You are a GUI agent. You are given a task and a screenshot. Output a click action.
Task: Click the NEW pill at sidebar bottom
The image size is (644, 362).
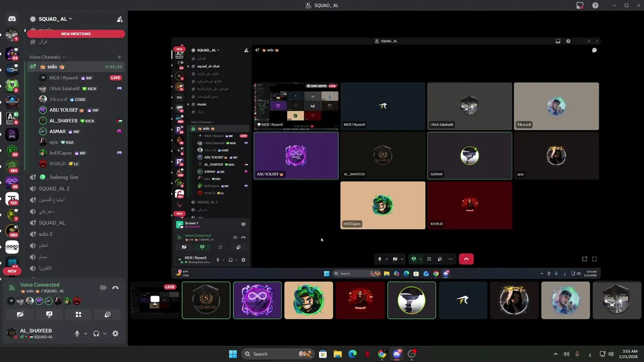click(12, 271)
